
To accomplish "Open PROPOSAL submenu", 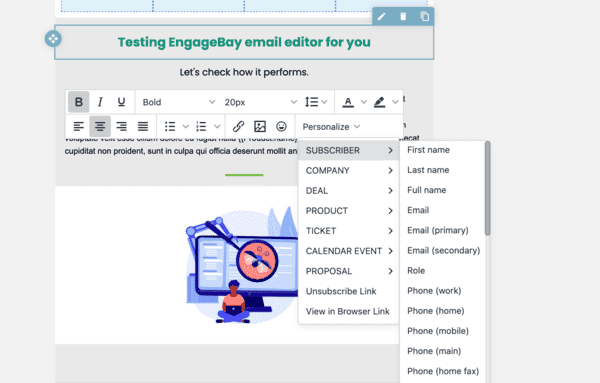I will tap(349, 271).
